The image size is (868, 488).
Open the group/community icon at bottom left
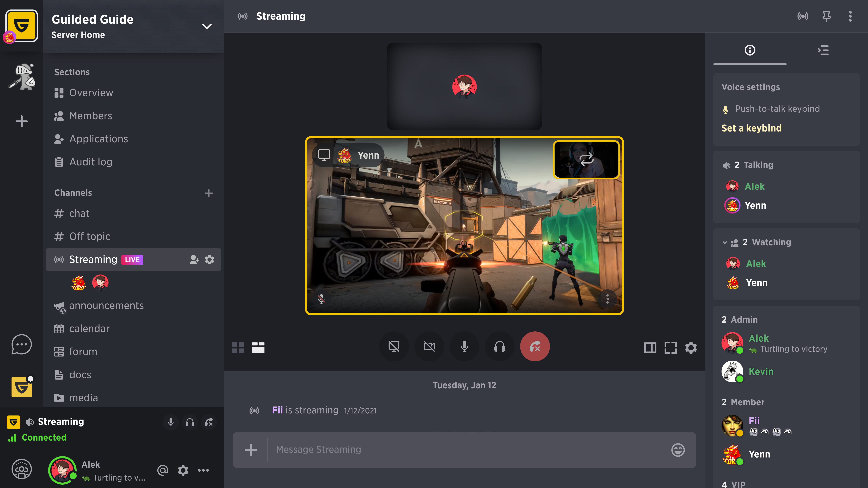pyautogui.click(x=22, y=469)
